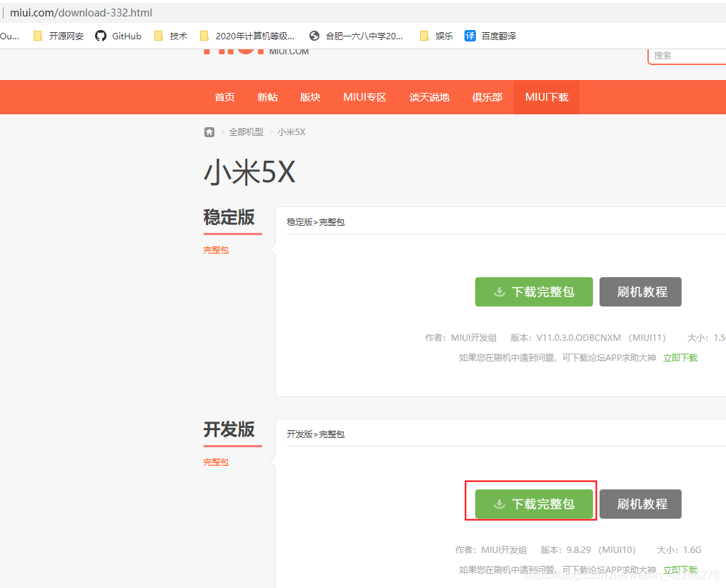Click the 小米5X breadcrumb
The width and height of the screenshot is (726, 588).
pos(292,132)
